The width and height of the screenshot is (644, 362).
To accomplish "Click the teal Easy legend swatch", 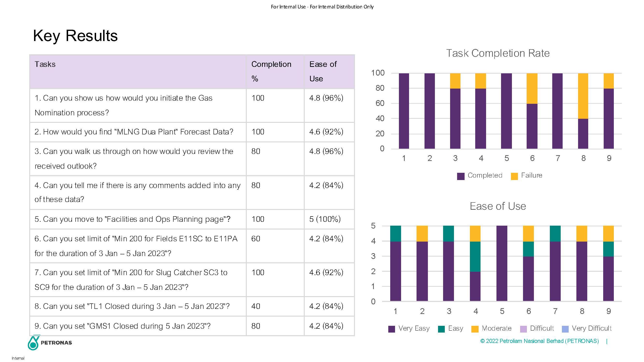I will coord(441,329).
